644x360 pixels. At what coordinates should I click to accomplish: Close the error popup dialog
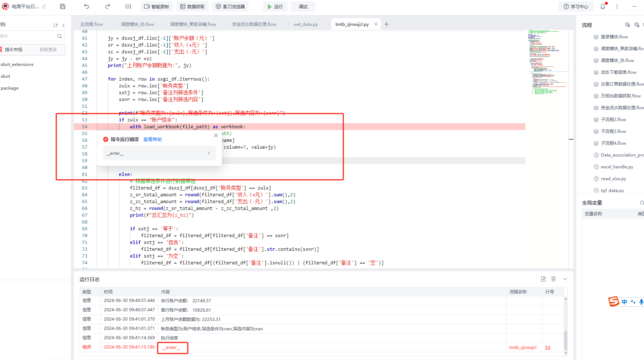[216, 135]
